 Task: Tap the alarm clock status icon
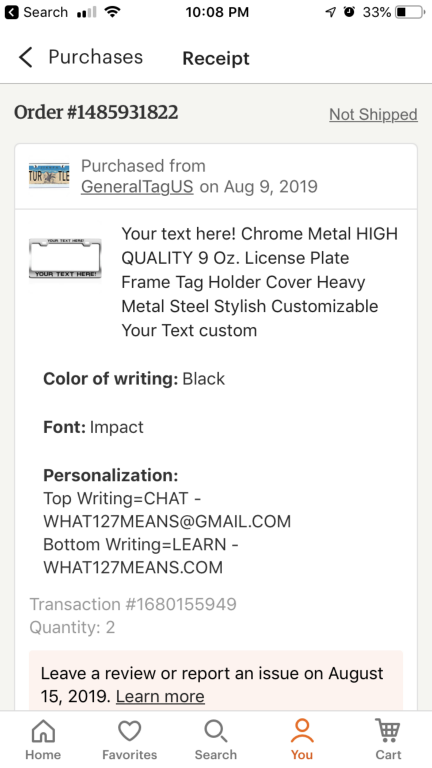[x=349, y=12]
